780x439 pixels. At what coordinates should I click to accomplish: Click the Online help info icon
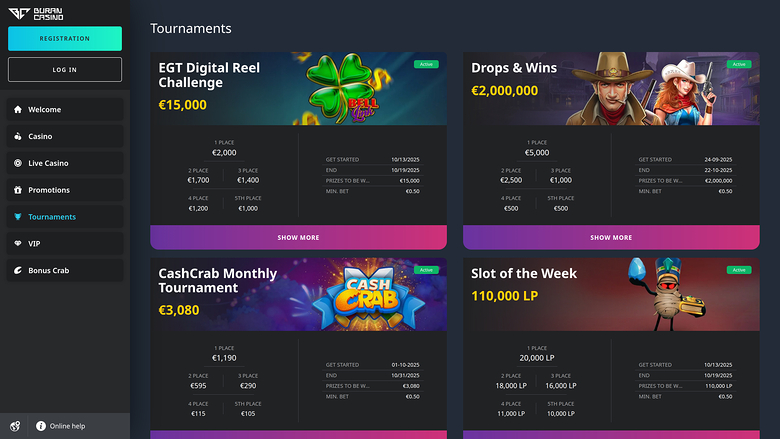click(41, 426)
